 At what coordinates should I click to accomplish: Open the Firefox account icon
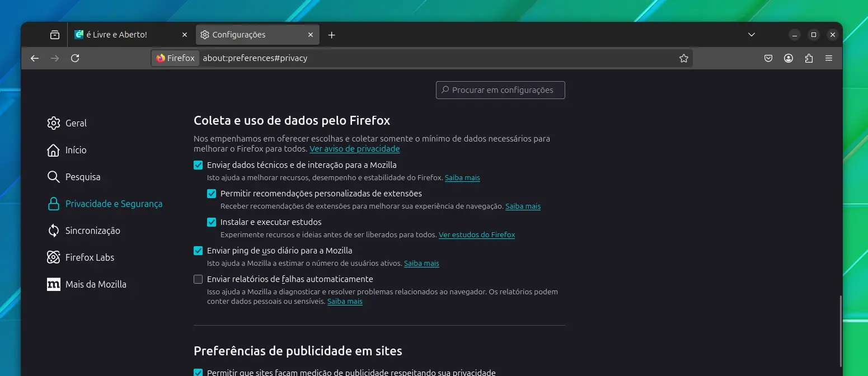point(789,58)
